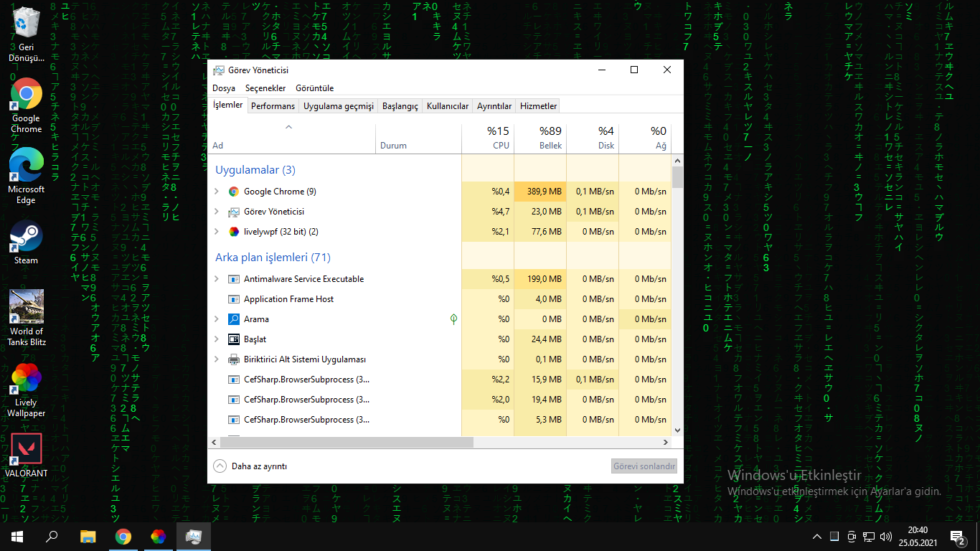The width and height of the screenshot is (980, 551).
Task: Click the "Arka plan işlemleri (71)" group heading
Action: [x=273, y=258]
